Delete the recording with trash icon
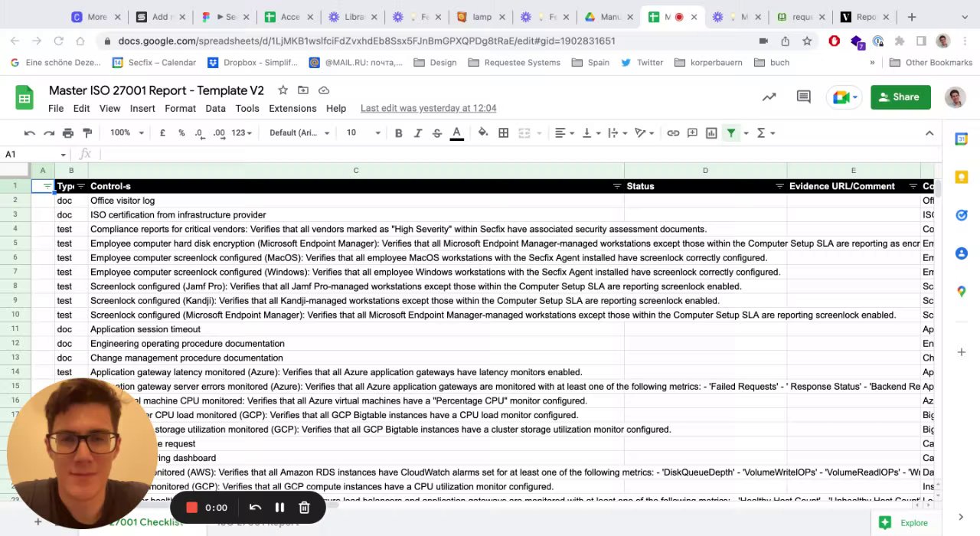The width and height of the screenshot is (980, 536). [x=304, y=507]
